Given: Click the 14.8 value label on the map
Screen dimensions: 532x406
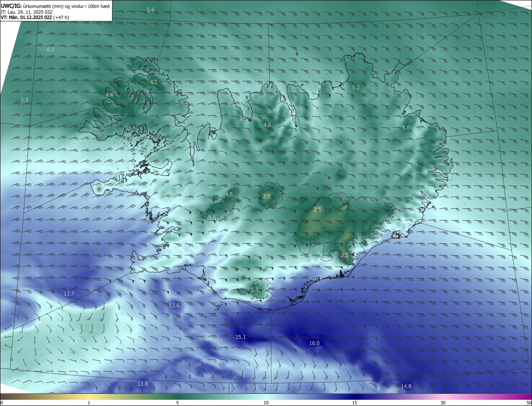Looking at the screenshot, I should [x=406, y=386].
